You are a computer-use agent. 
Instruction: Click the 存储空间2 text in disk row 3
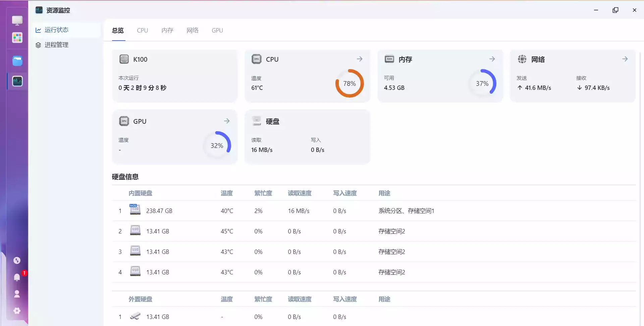(x=392, y=252)
